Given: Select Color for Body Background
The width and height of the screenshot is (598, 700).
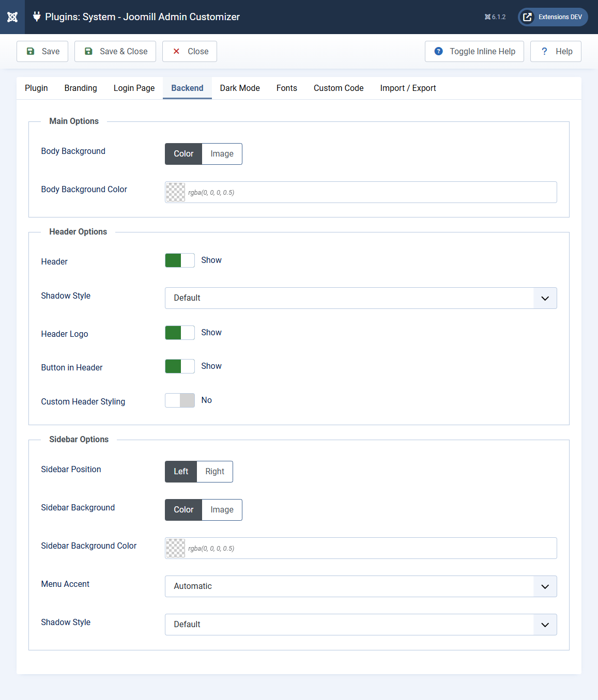Looking at the screenshot, I should coord(183,154).
